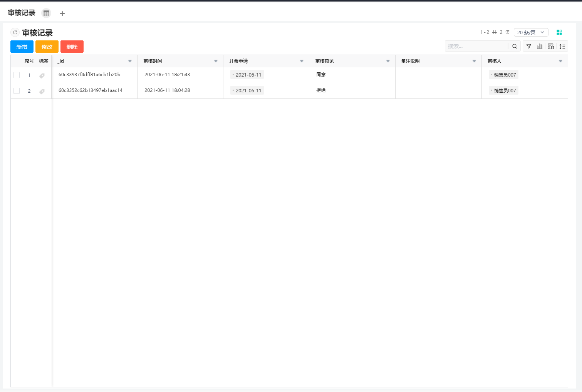Click the 标签 column header
582x392 pixels.
(44, 61)
